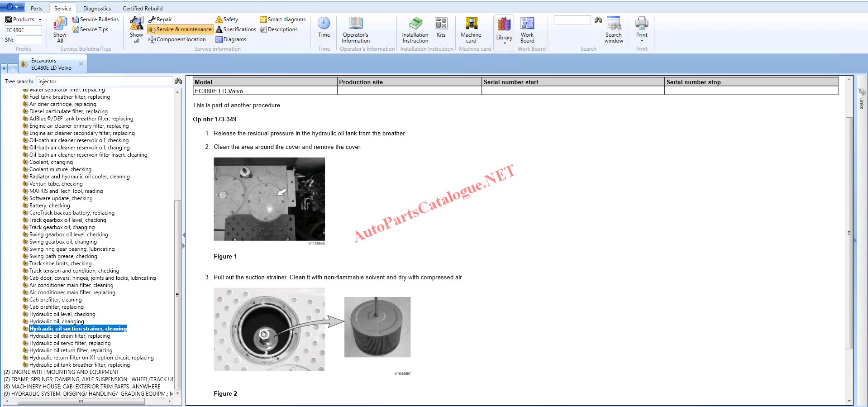Image resolution: width=868 pixels, height=407 pixels.
Task: Open the Work Board icon
Action: coord(527,24)
